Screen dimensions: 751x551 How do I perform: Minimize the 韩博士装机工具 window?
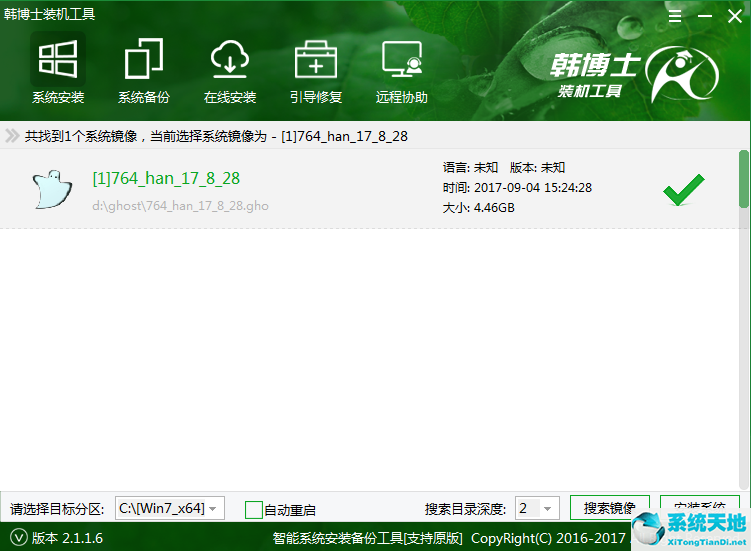[x=705, y=16]
